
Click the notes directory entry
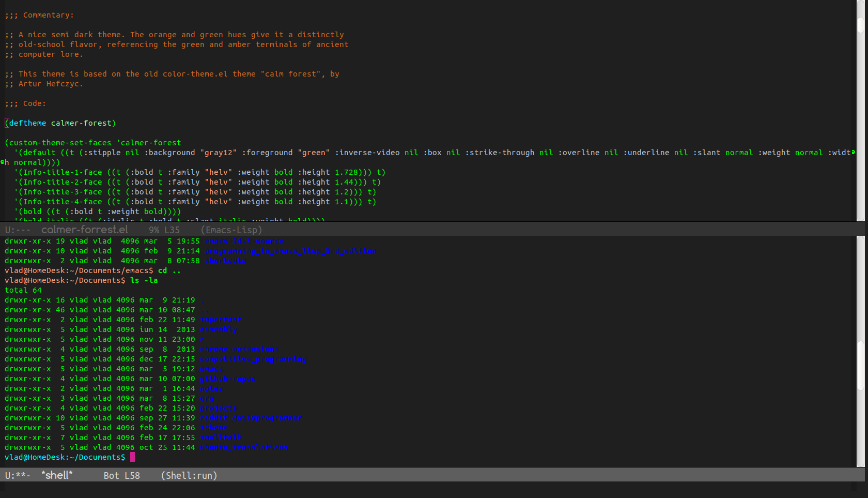point(211,388)
